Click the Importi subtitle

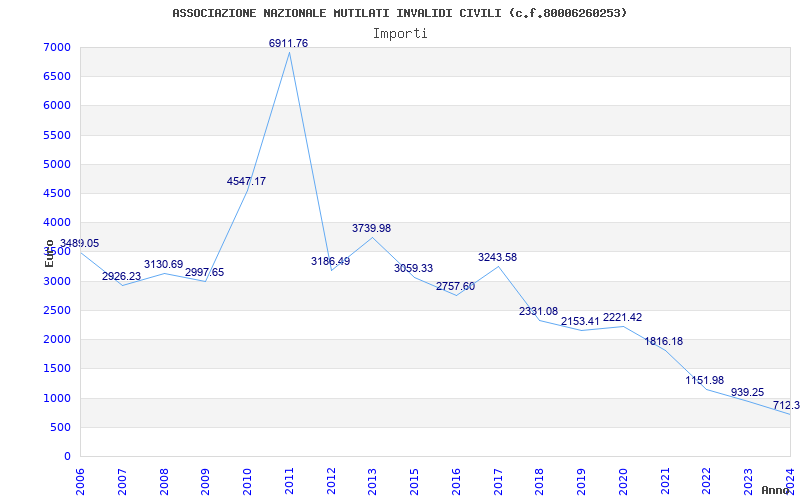pos(400,34)
